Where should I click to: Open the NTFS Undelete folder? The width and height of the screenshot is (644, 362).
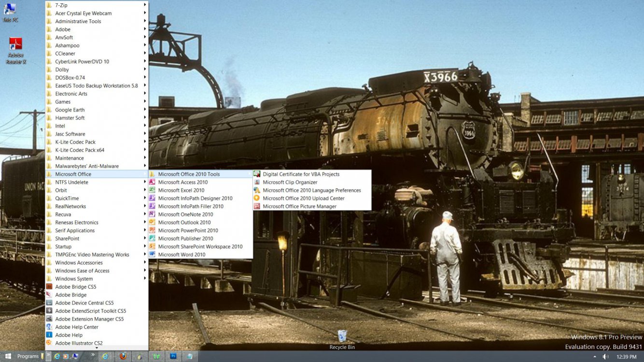[x=97, y=182]
